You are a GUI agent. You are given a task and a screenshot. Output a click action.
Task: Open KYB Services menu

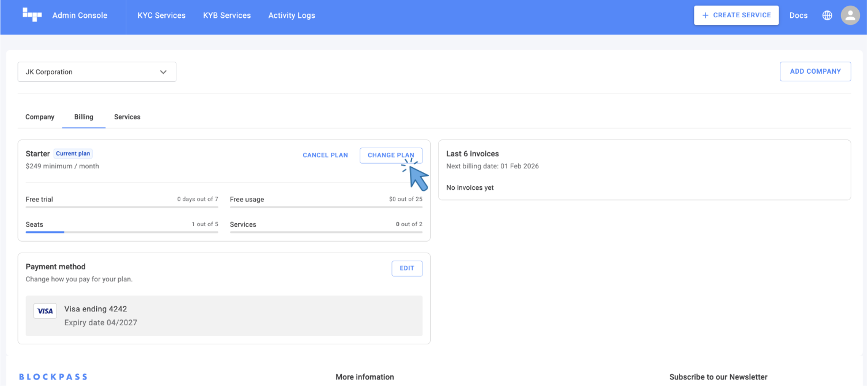click(x=227, y=16)
